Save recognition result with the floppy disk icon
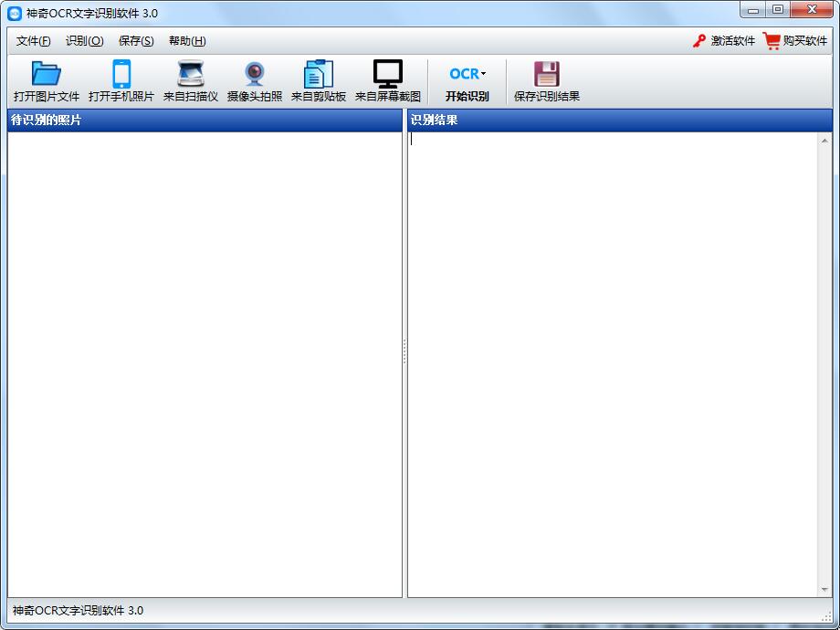 coord(546,74)
